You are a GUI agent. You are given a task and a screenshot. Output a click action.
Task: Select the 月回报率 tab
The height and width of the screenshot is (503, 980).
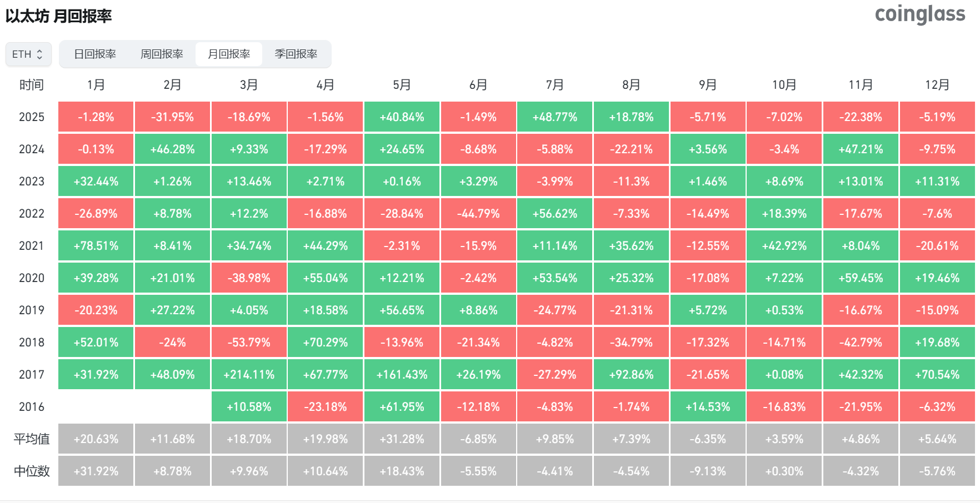coord(229,54)
